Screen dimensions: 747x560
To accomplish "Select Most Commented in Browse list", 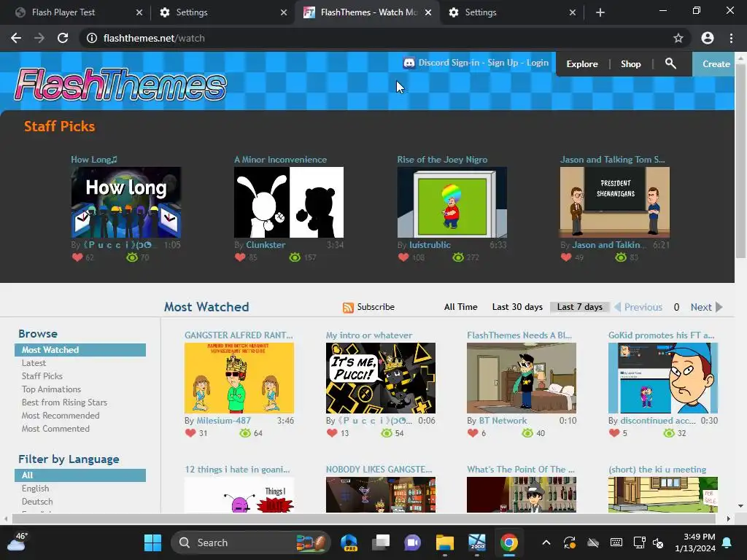I will 55,429.
